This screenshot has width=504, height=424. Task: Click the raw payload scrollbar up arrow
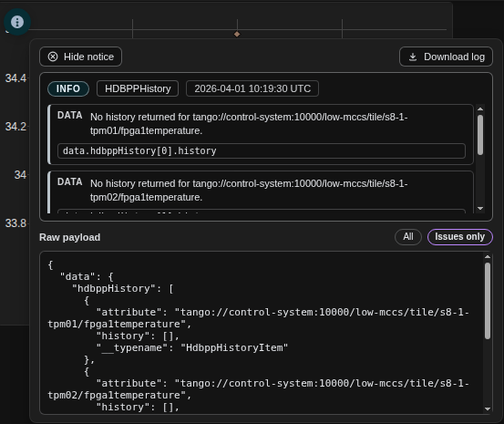(x=488, y=257)
